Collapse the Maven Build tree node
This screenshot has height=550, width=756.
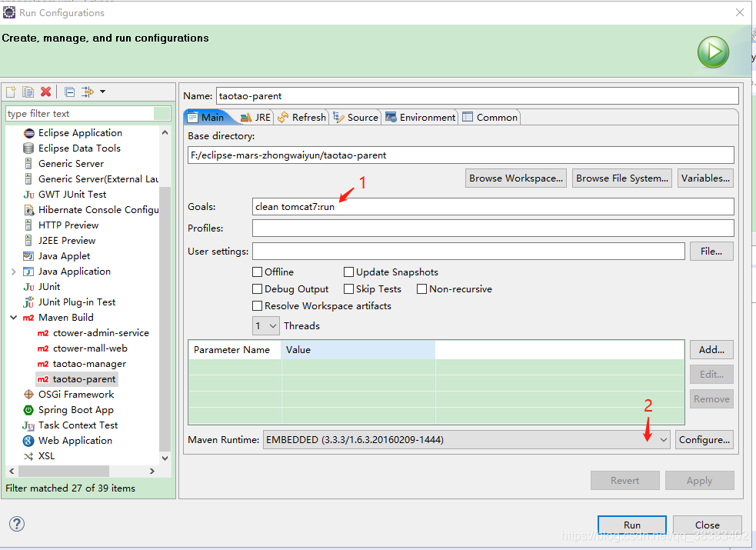[x=14, y=318]
